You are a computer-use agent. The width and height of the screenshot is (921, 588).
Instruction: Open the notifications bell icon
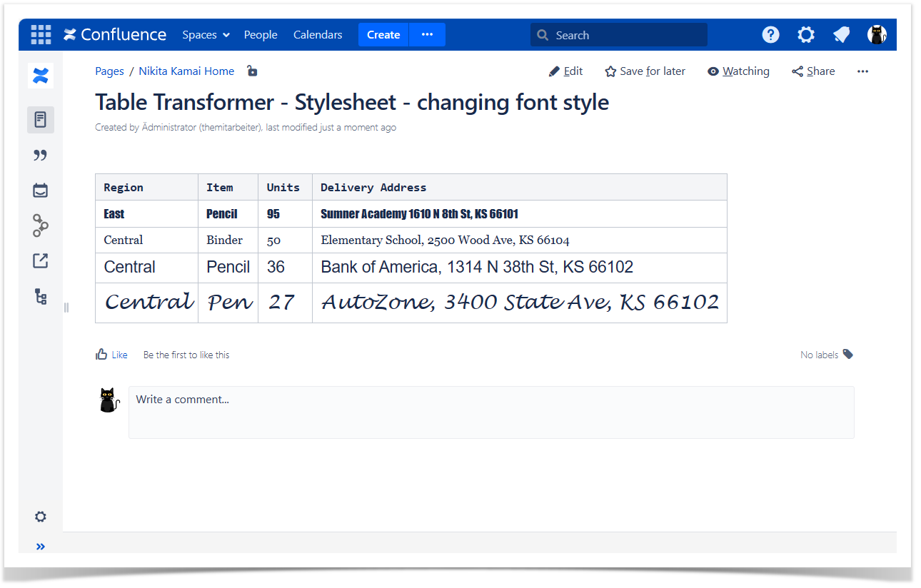842,34
